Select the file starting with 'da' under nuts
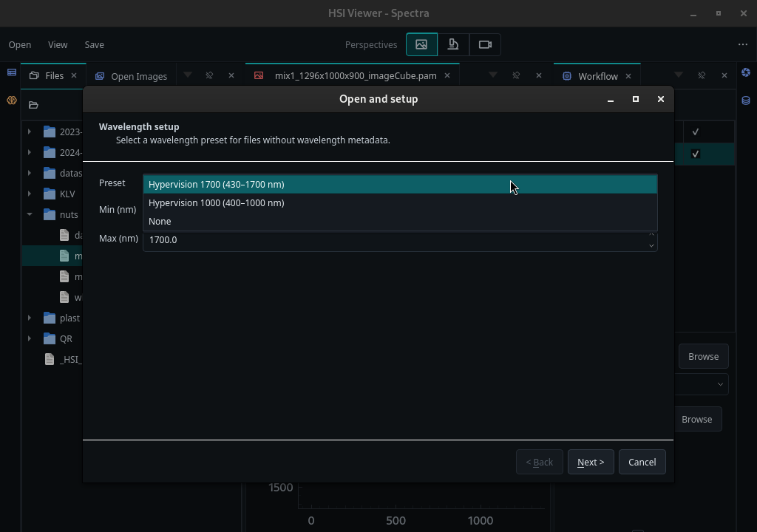757x532 pixels. click(x=70, y=235)
